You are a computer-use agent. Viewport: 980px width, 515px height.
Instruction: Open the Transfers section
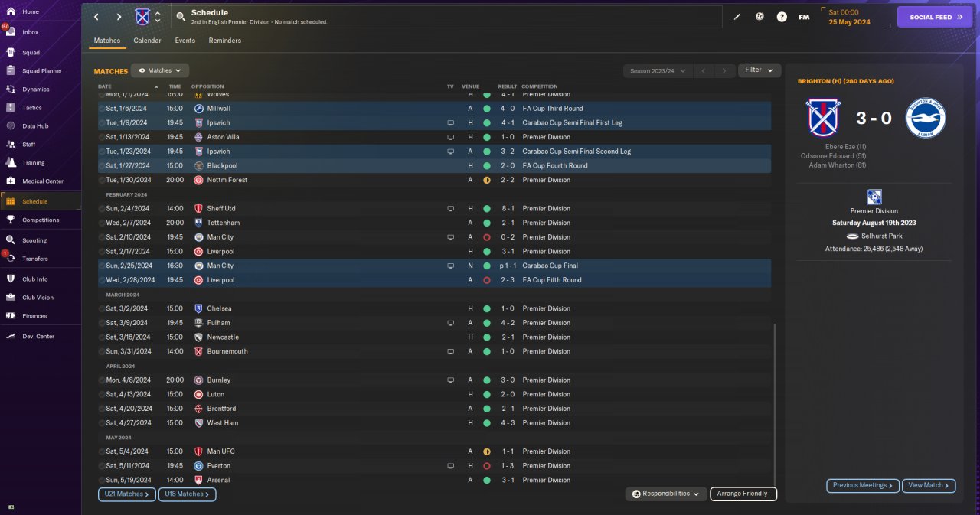point(34,259)
